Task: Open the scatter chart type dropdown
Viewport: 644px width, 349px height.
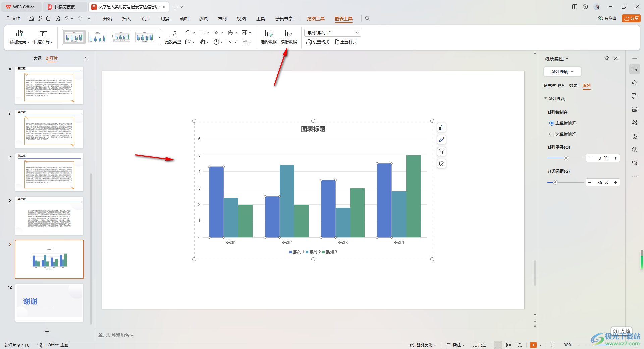Action: point(232,42)
